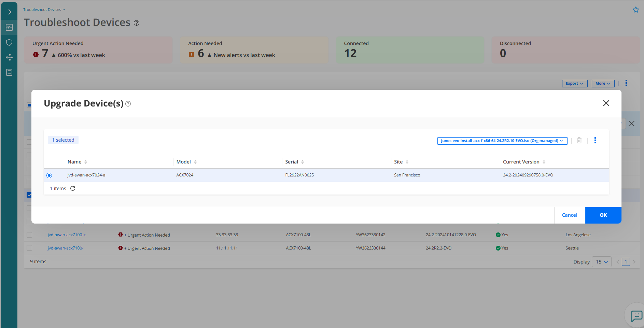Open the chat feedback icon

[x=636, y=316]
